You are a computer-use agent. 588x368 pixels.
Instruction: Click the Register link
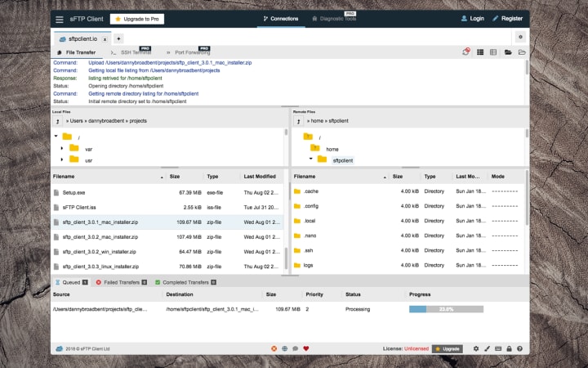click(507, 18)
